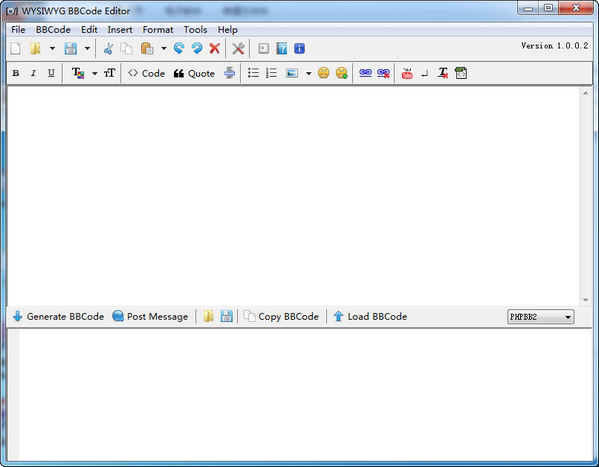Expand the text color dropdown arrow
This screenshot has height=467, width=599.
coord(94,73)
